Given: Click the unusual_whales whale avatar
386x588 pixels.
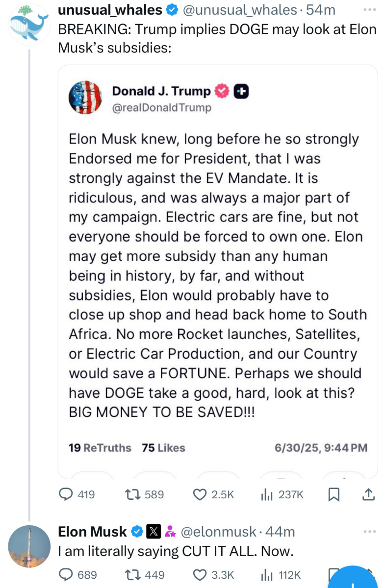Looking at the screenshot, I should 28,24.
